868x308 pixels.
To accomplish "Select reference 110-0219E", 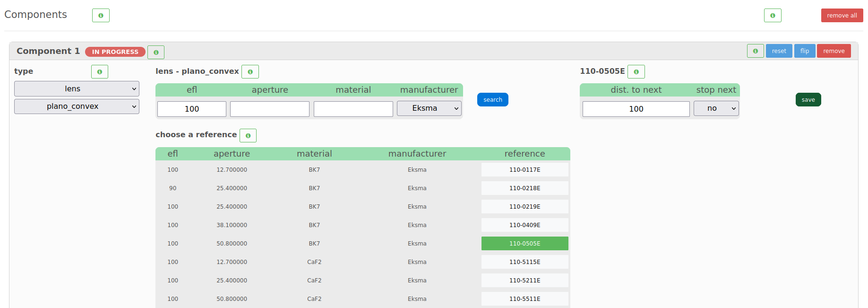I will click(525, 206).
